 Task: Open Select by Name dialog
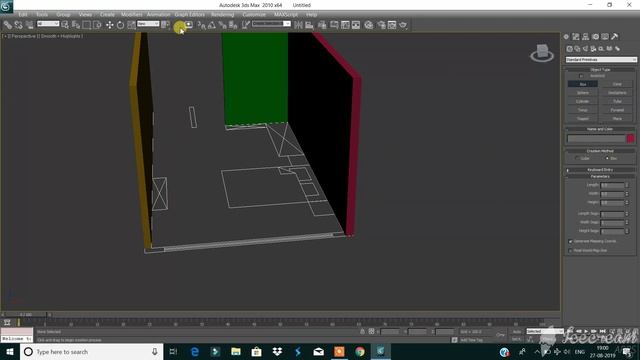76,25
